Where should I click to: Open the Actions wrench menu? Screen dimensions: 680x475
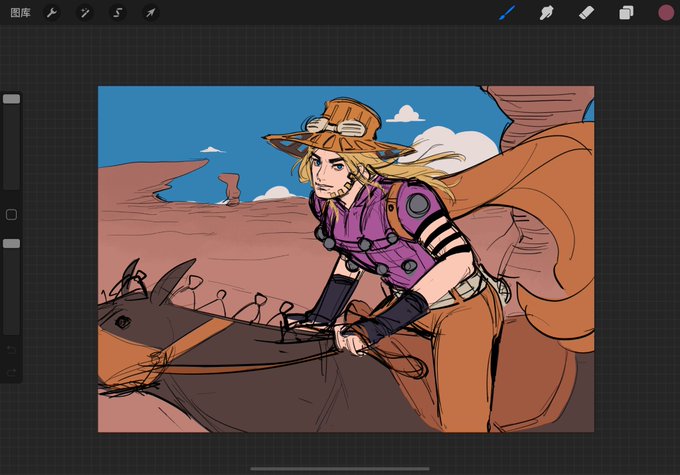tap(52, 13)
